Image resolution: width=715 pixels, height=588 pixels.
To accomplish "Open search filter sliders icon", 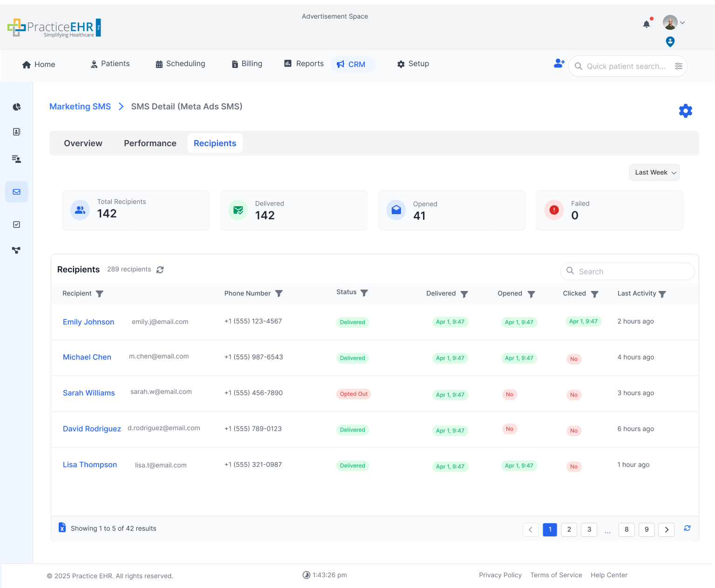I will coord(679,66).
